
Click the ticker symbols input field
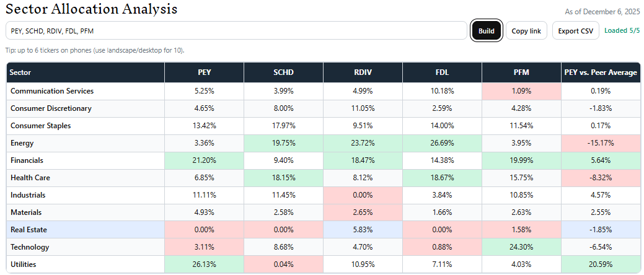pyautogui.click(x=236, y=31)
